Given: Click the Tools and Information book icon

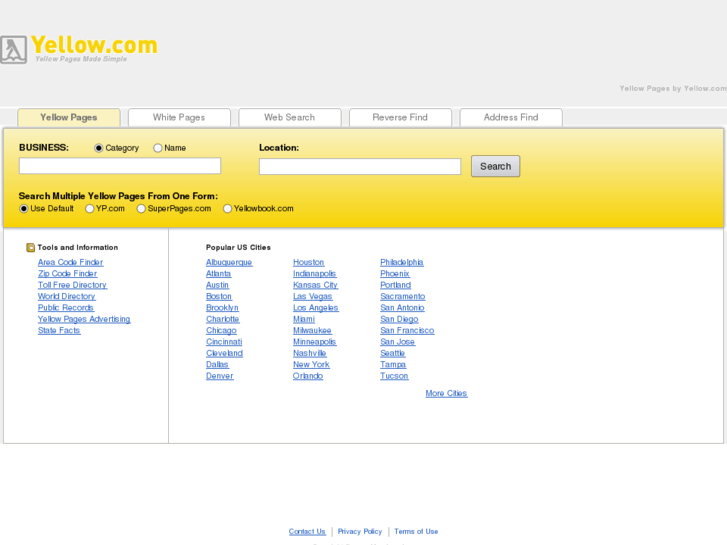Looking at the screenshot, I should click(31, 248).
